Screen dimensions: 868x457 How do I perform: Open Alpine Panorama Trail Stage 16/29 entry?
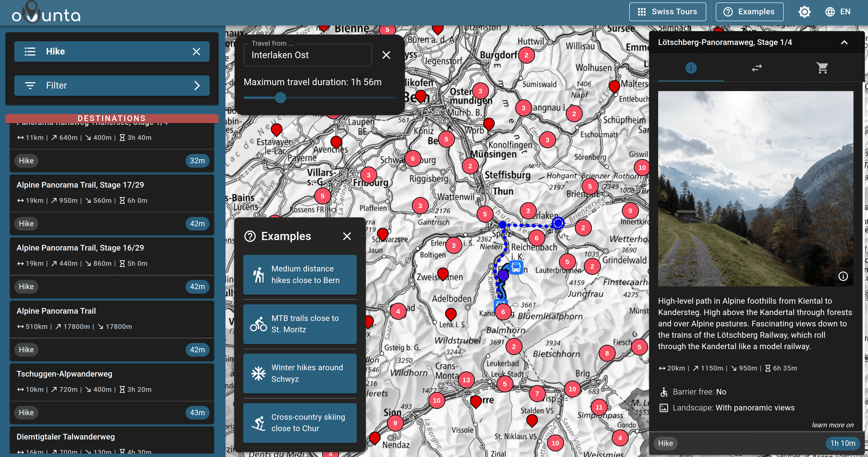(x=80, y=248)
